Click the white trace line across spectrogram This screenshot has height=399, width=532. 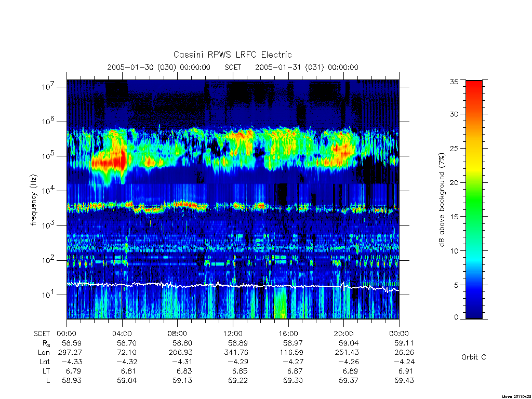233,286
